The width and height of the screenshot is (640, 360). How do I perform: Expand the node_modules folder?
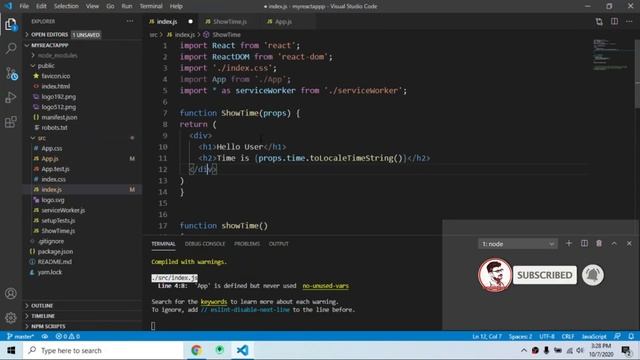(x=82, y=56)
